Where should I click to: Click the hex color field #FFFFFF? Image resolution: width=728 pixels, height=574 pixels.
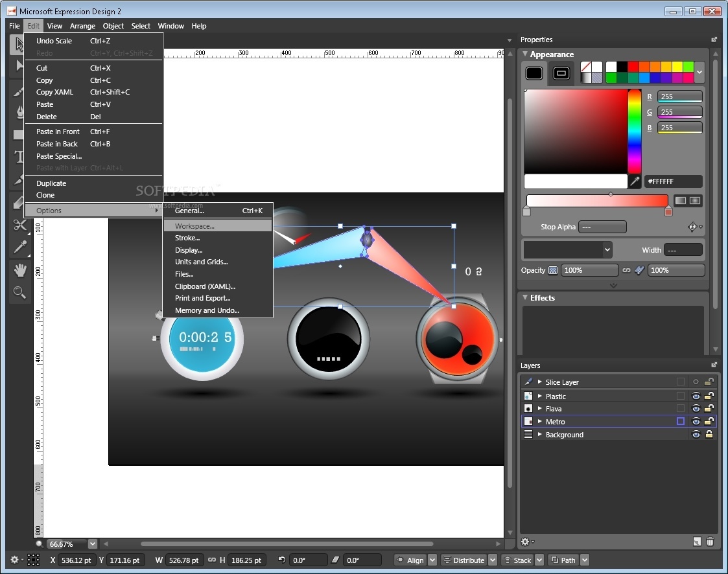673,181
